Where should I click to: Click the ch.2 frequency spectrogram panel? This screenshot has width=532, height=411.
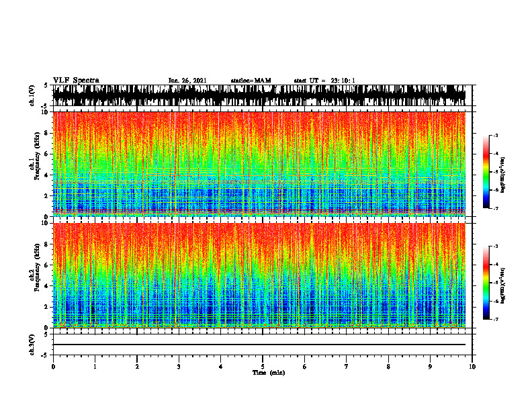(x=259, y=275)
